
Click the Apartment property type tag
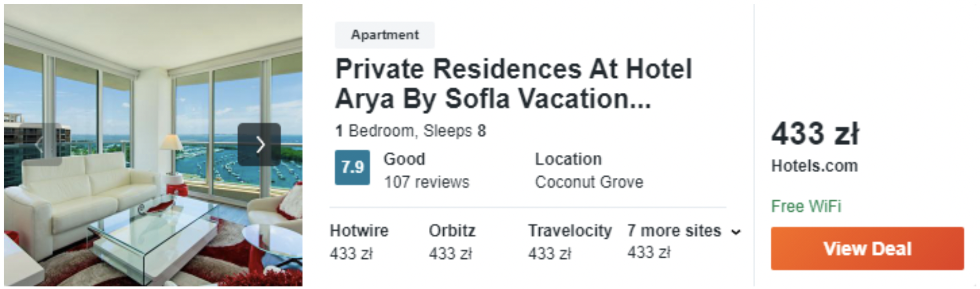pos(385,35)
